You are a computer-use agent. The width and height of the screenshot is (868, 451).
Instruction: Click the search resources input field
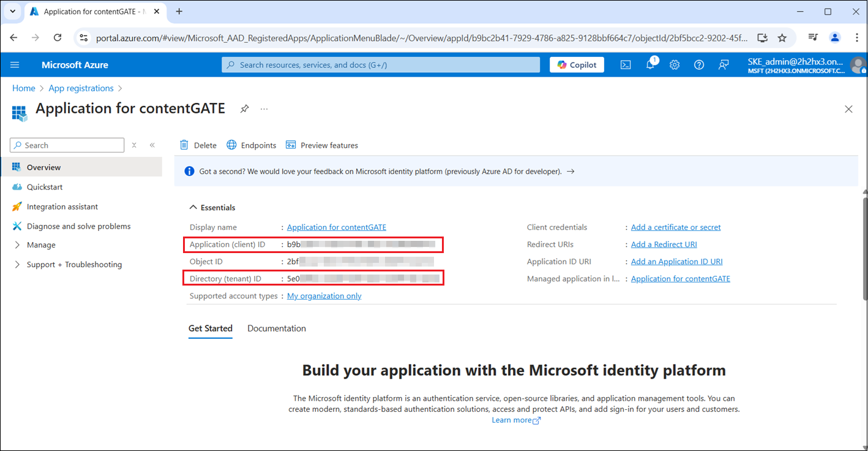click(x=381, y=65)
